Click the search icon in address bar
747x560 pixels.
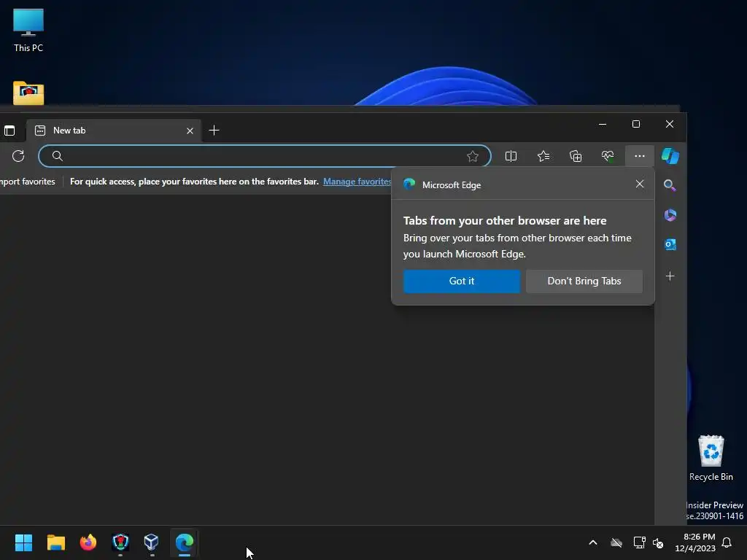click(57, 156)
